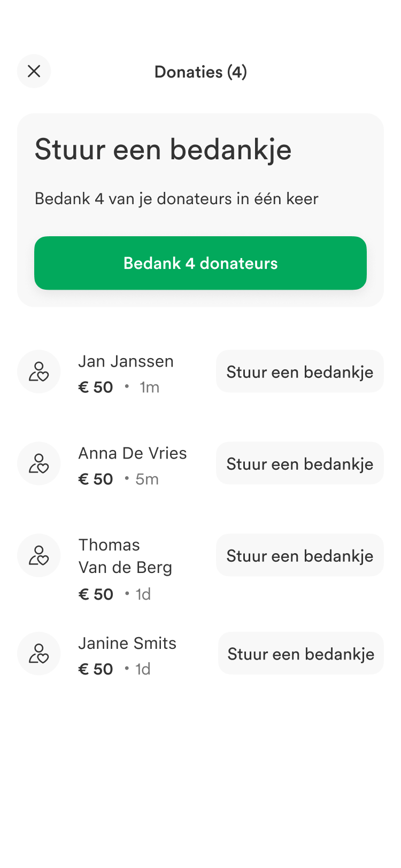Image resolution: width=401 pixels, height=868 pixels.
Task: Click the € 50 amount under Janine Smits
Action: pyautogui.click(x=96, y=669)
